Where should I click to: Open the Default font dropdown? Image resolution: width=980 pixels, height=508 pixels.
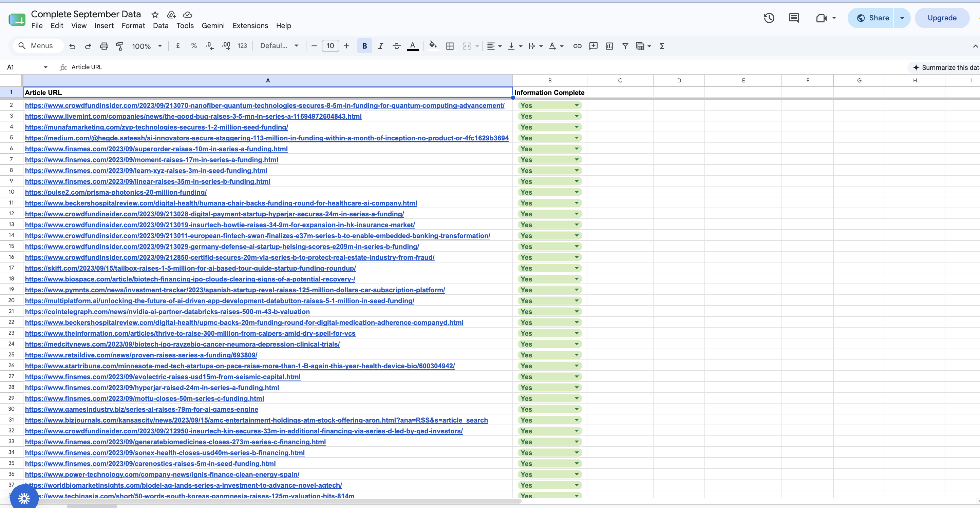(279, 46)
